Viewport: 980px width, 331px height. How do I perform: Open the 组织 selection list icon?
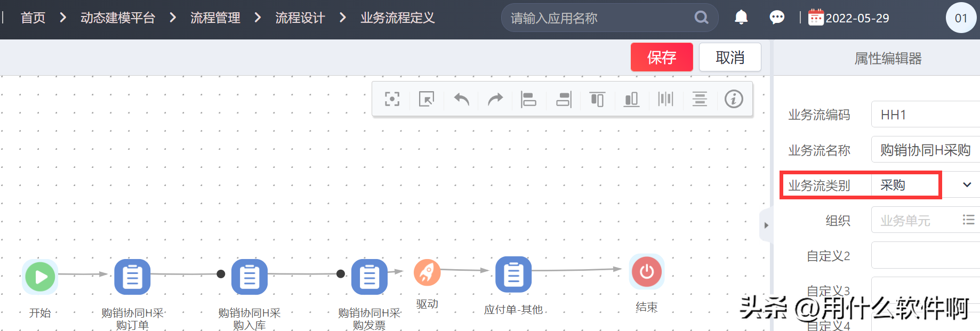click(968, 220)
